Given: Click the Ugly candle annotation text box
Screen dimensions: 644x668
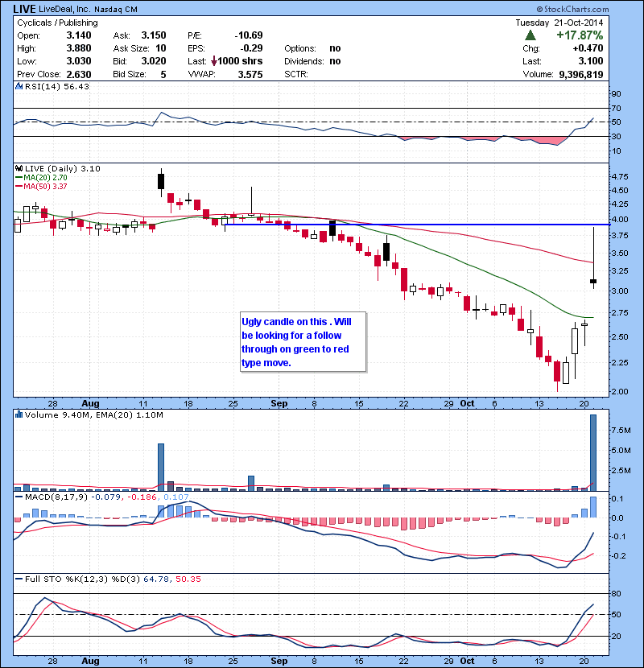Looking at the screenshot, I should pos(303,342).
